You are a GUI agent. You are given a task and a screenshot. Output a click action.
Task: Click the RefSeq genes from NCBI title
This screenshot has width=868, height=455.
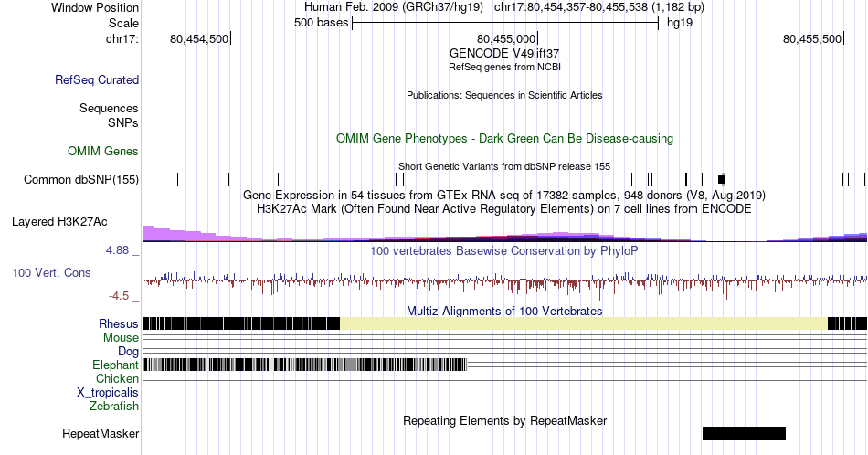[504, 67]
